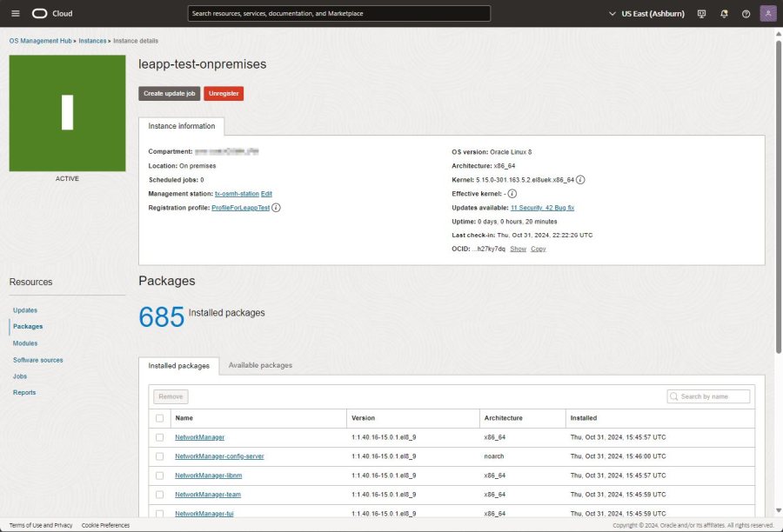Check the NetworkManager package row

160,437
